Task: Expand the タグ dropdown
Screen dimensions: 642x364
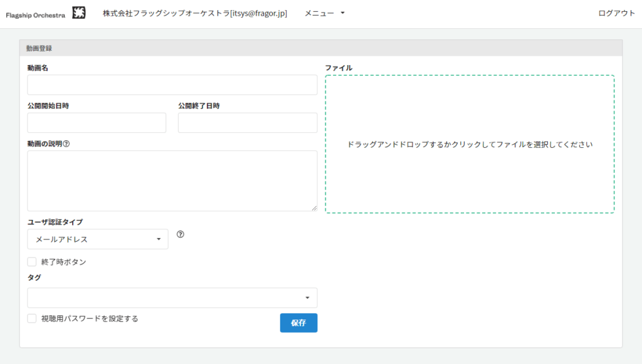Action: (172, 298)
